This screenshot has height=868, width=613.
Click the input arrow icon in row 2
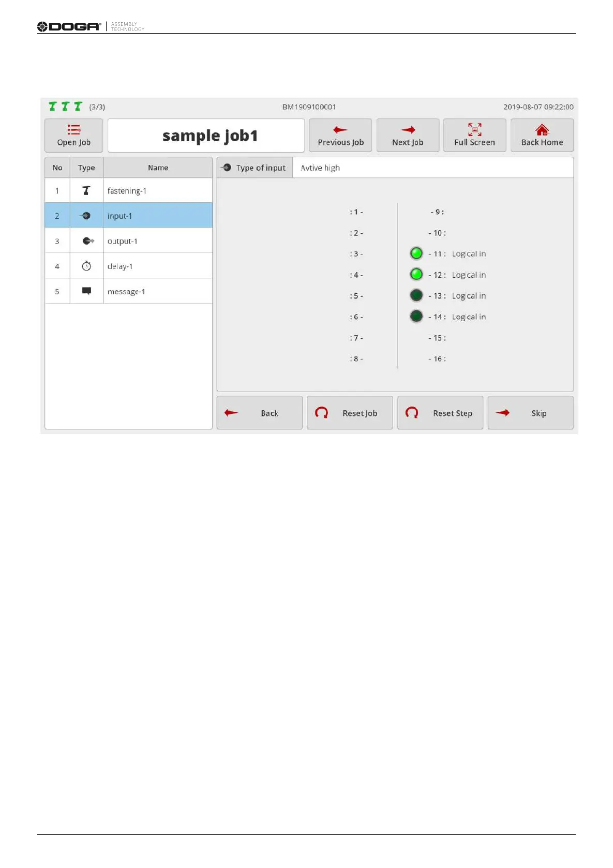pyautogui.click(x=85, y=216)
